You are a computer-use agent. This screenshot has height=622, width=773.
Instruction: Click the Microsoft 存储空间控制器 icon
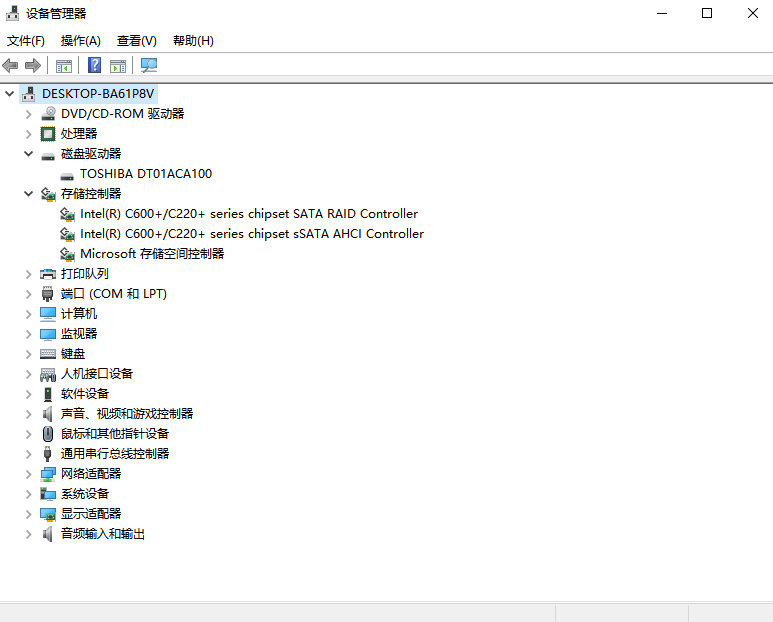click(x=67, y=254)
